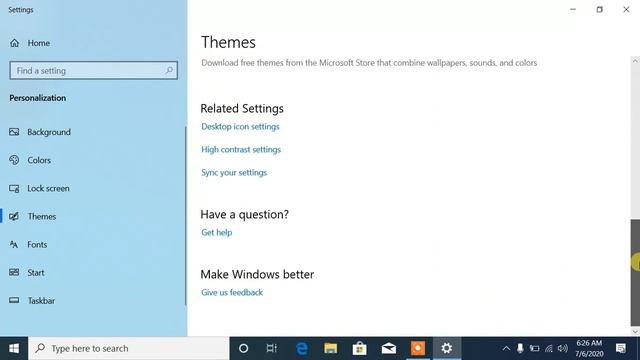The width and height of the screenshot is (640, 360).
Task: Close the Settings window
Action: pos(626,9)
